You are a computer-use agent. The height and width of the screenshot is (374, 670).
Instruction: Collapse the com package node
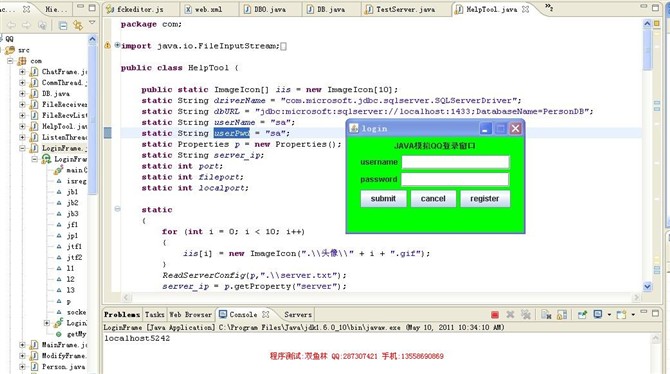coord(10,61)
